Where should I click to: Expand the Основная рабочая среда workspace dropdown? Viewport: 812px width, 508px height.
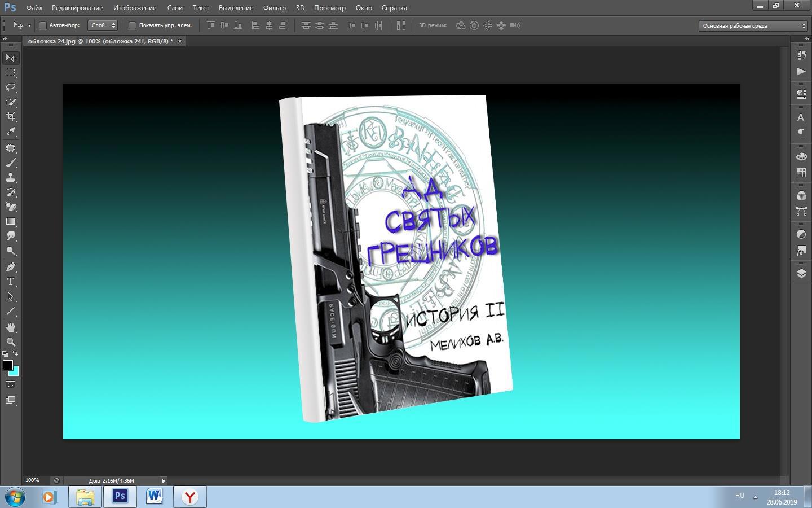coord(753,25)
